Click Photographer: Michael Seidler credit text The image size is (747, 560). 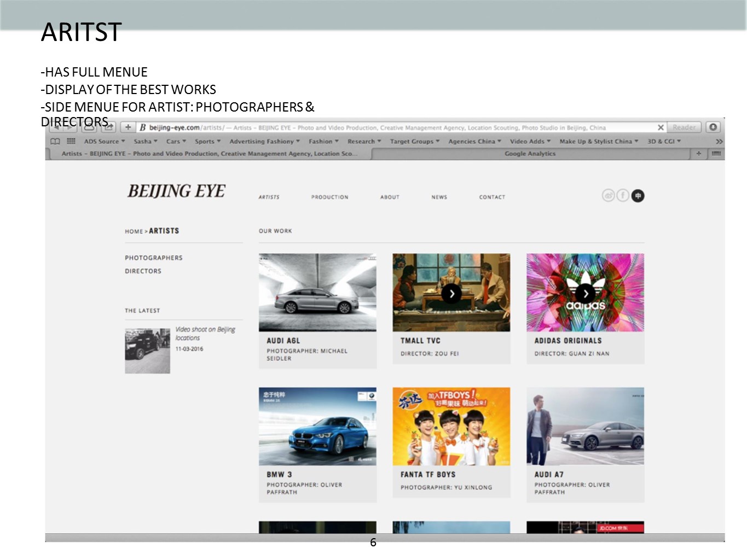tap(307, 354)
